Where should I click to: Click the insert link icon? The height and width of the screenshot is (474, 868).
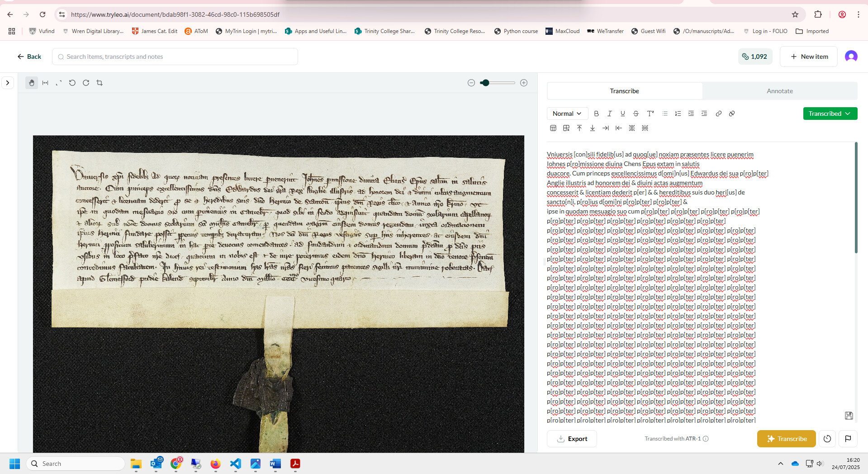coord(718,114)
